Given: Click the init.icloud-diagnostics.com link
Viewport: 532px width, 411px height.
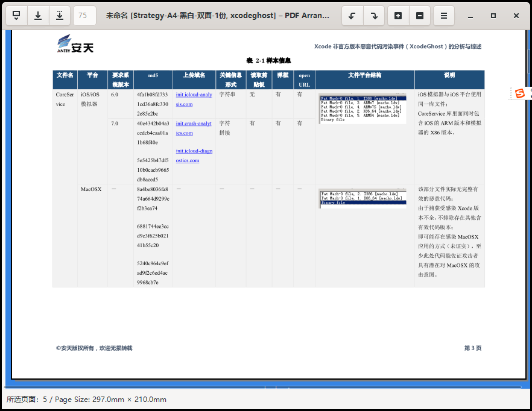Looking at the screenshot, I should 194,155.
